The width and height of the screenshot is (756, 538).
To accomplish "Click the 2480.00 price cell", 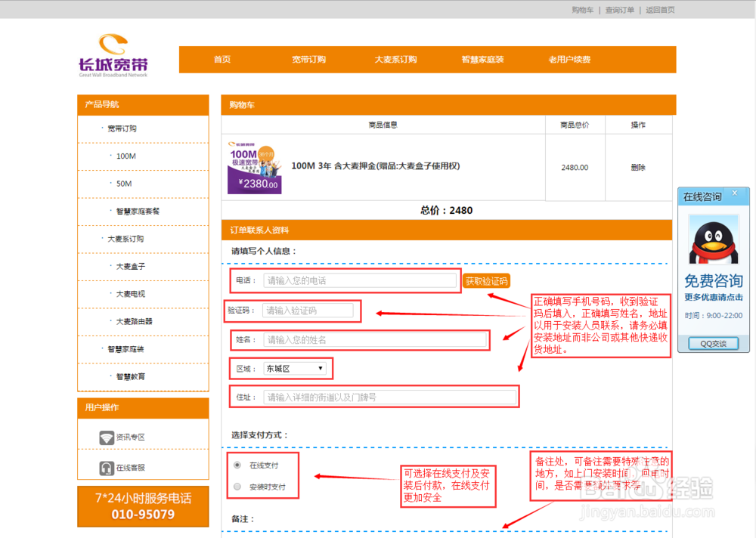I will click(x=575, y=167).
